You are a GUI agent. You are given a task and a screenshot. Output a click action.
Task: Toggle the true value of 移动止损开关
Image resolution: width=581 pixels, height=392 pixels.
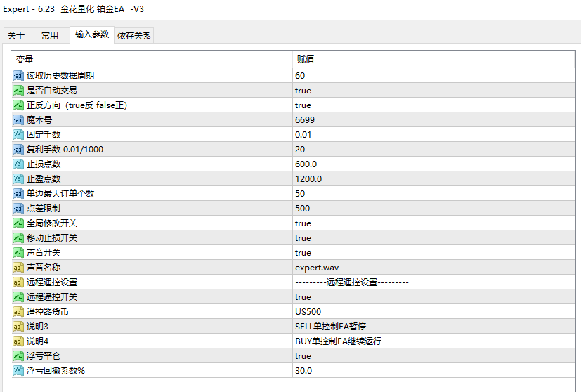point(433,238)
